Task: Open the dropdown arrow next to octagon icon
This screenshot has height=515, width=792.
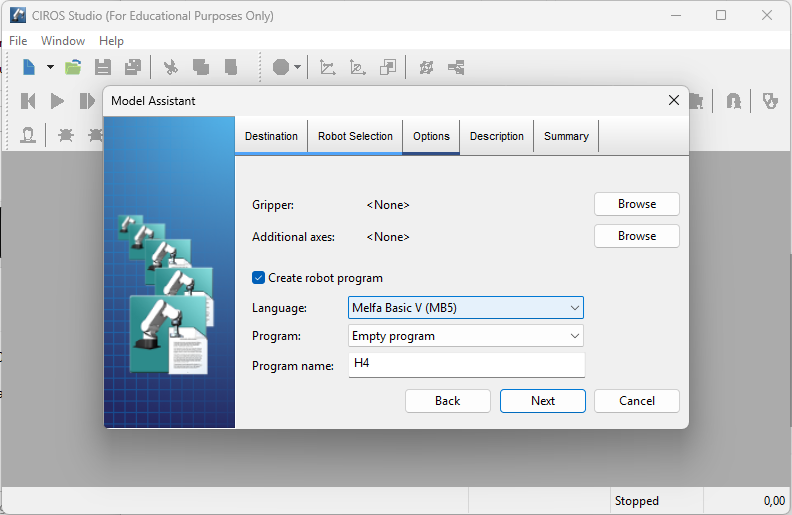Action: (298, 67)
